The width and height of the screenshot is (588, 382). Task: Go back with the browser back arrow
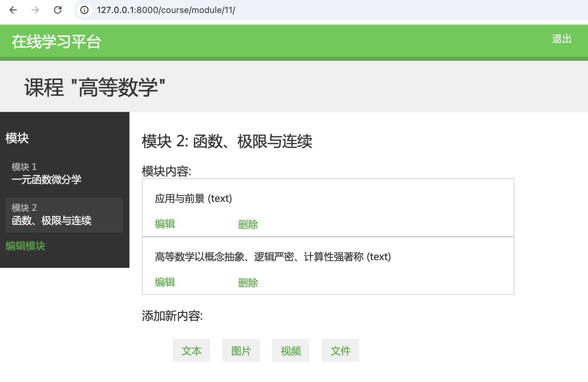(x=13, y=10)
